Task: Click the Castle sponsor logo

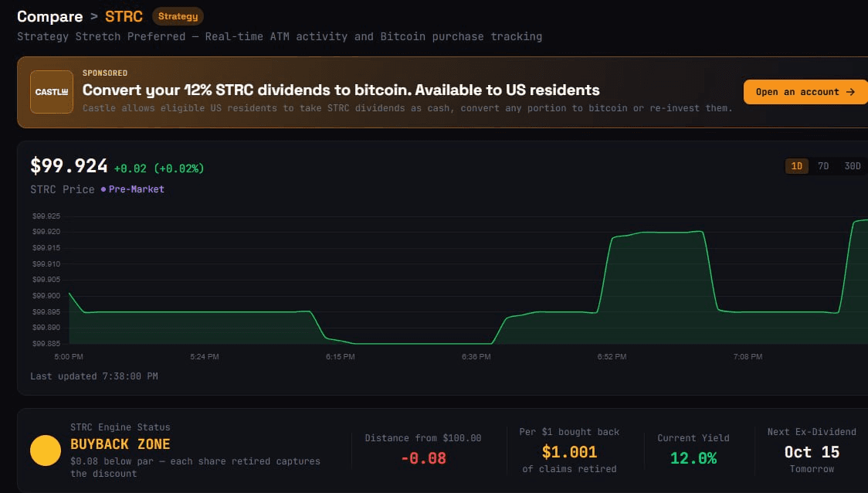Action: [52, 92]
